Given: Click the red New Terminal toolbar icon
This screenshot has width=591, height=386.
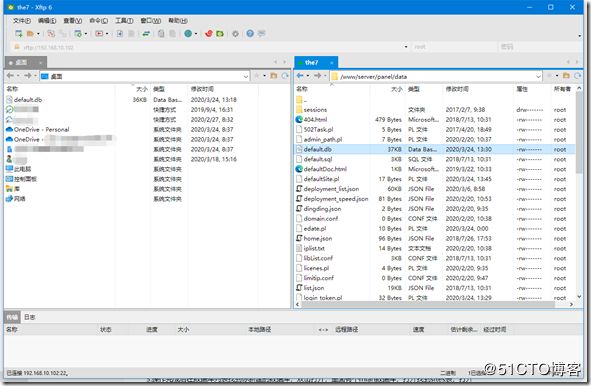Looking at the screenshot, I should (x=99, y=34).
